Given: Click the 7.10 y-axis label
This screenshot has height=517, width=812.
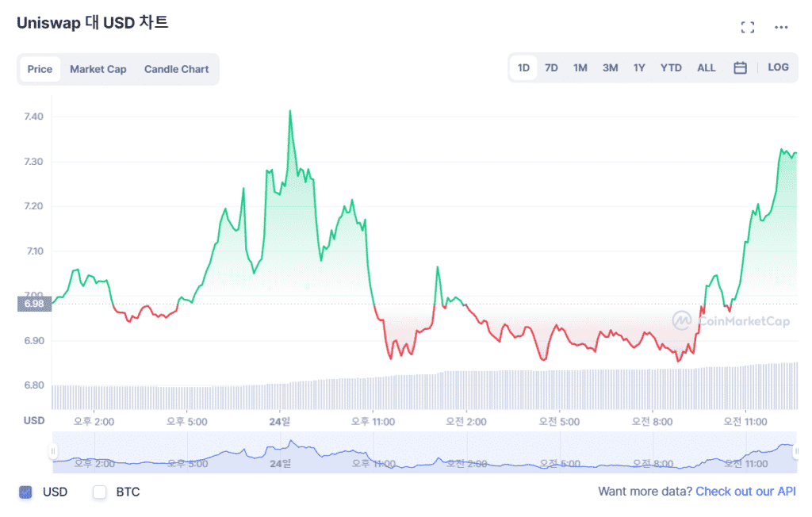Looking at the screenshot, I should click(35, 251).
